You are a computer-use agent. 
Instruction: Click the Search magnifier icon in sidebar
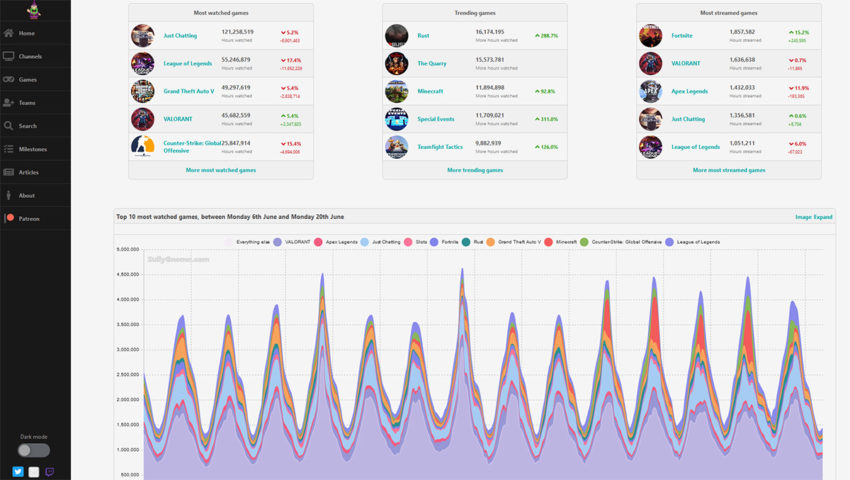[8, 126]
